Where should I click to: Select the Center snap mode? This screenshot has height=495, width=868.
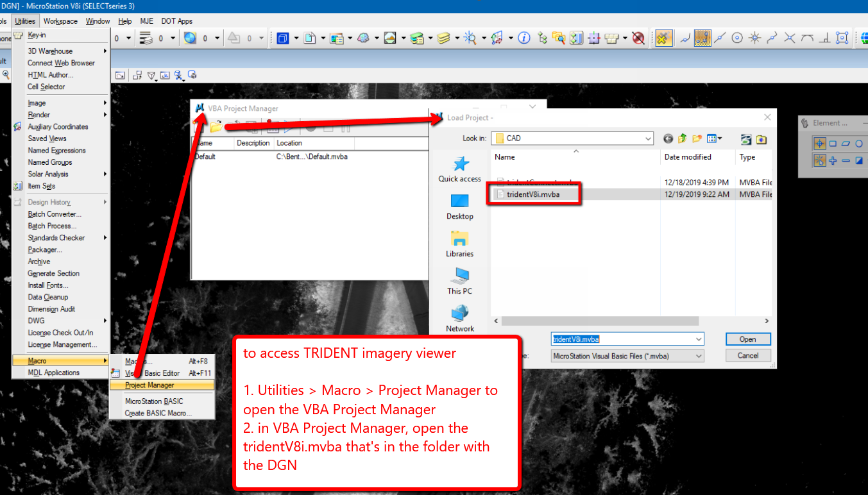737,38
